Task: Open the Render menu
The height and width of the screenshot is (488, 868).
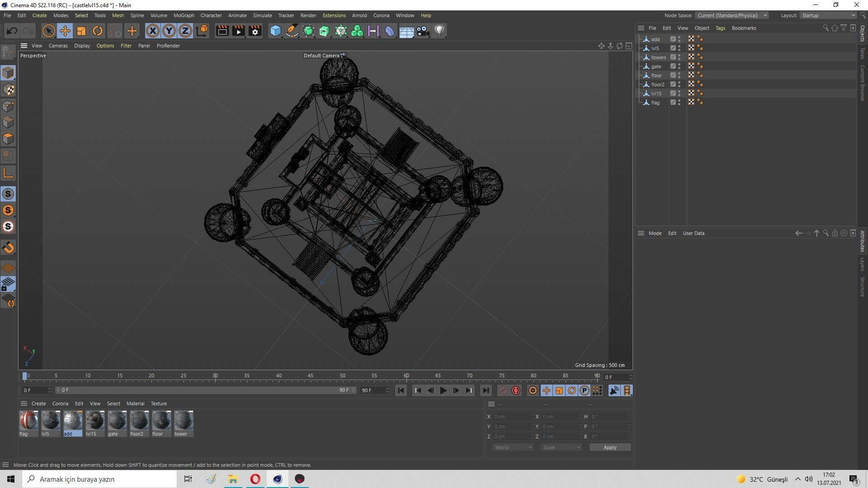Action: [x=308, y=15]
